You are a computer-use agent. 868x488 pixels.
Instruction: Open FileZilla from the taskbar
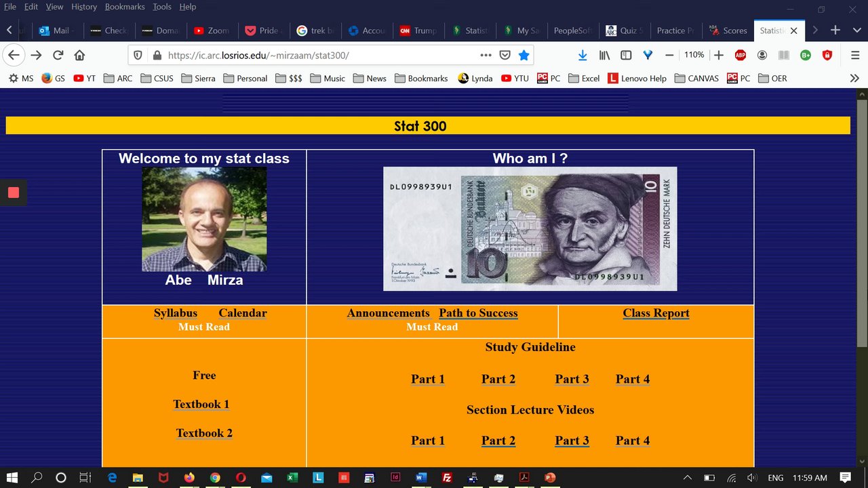(x=447, y=477)
